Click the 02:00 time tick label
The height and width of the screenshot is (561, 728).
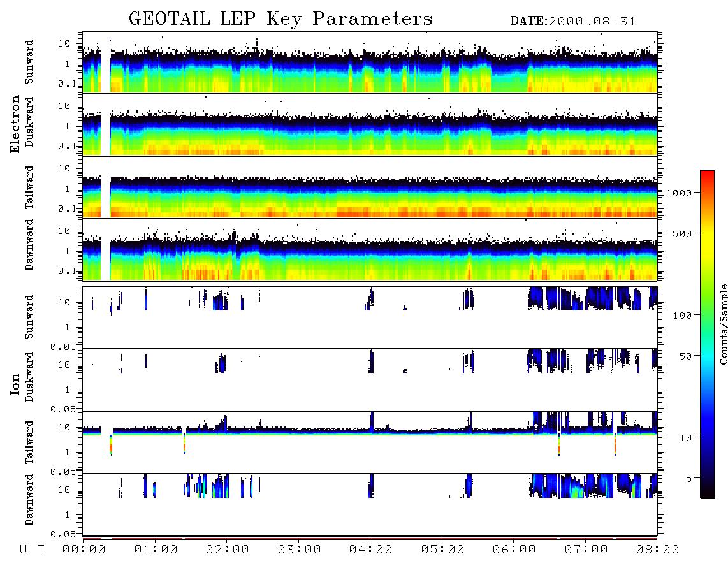coord(228,550)
